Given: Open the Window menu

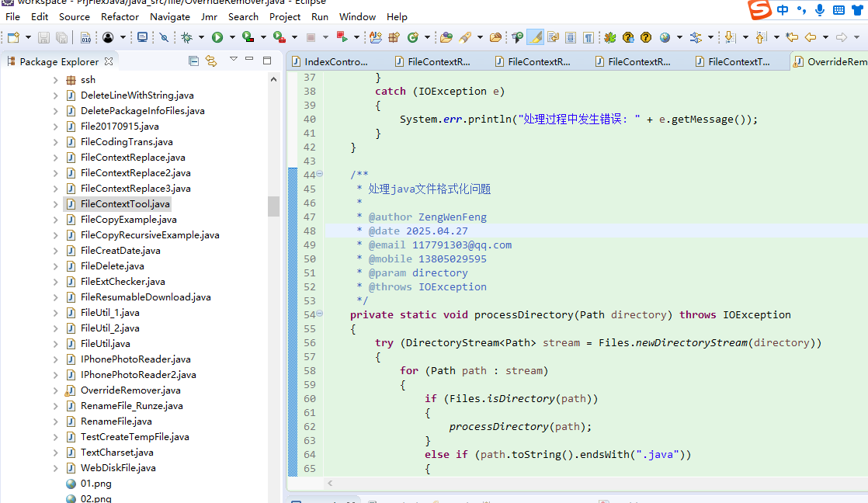Looking at the screenshot, I should click(357, 16).
